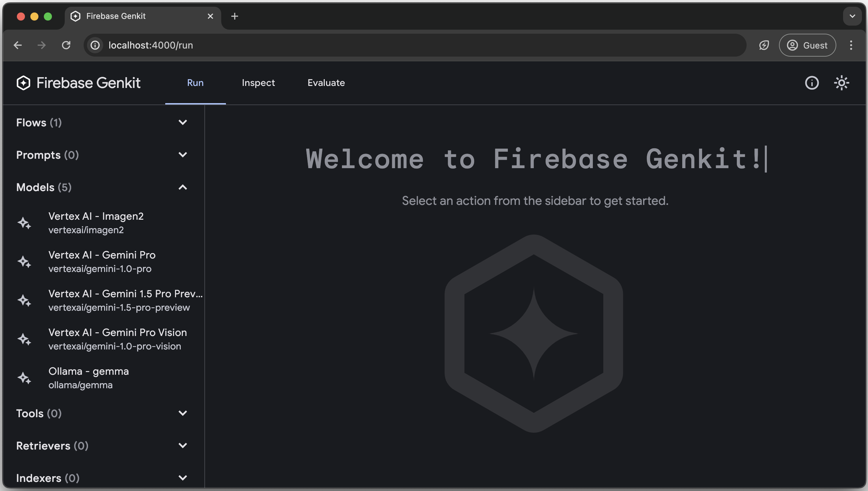Switch to the Evaluate tab
Viewport: 868px width, 491px height.
325,83
